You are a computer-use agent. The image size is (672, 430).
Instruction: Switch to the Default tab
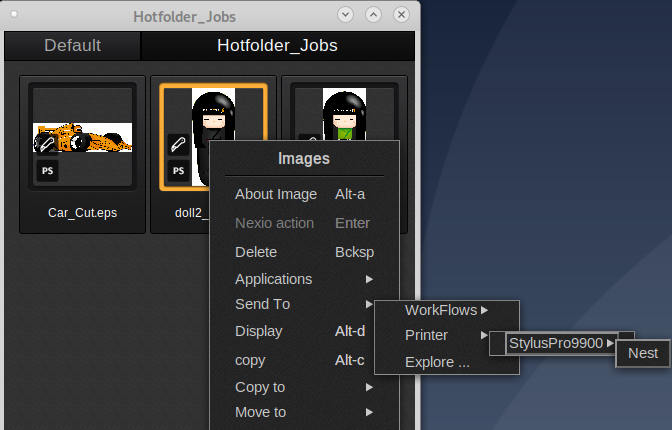(72, 45)
